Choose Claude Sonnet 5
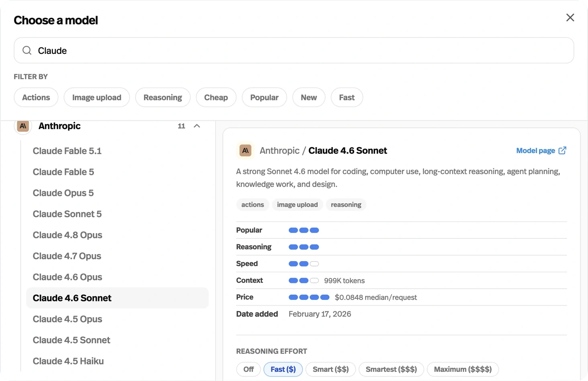Image resolution: width=588 pixels, height=381 pixels. [x=117, y=214]
